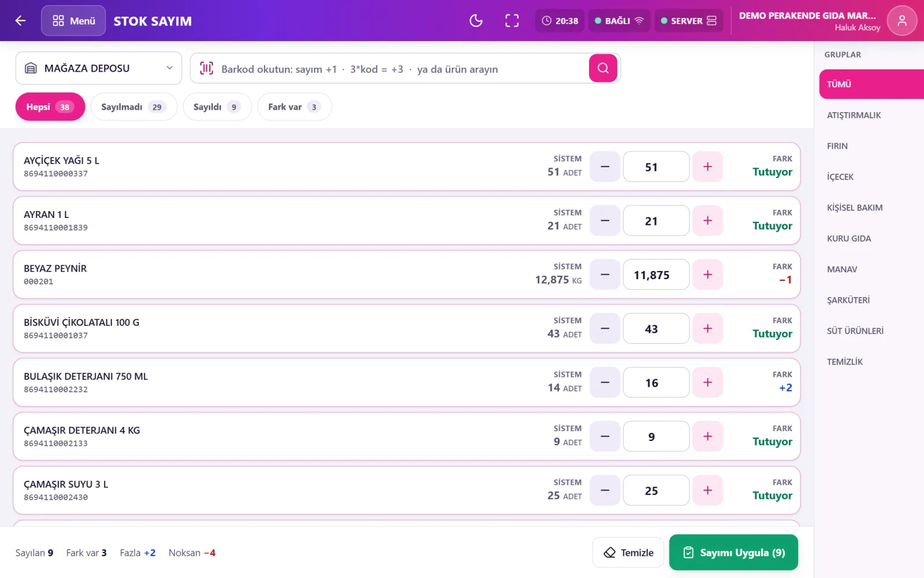Decrease count for ÇAMAŞIR SUYU 3 L

(605, 490)
